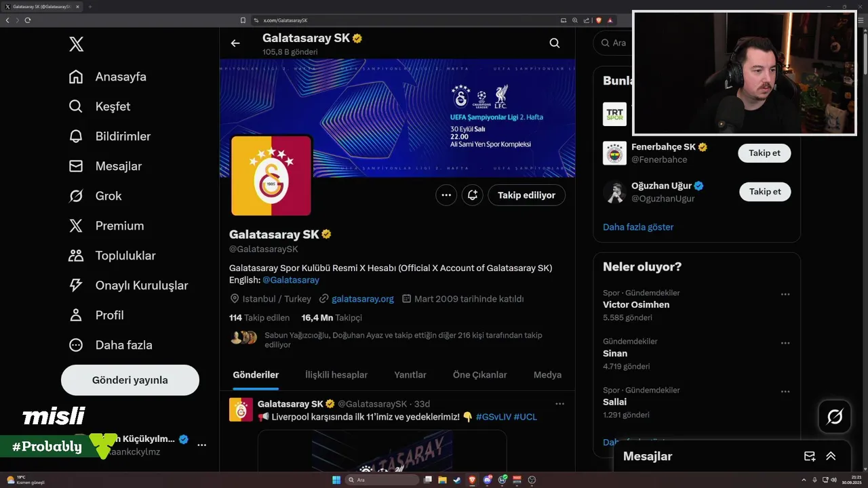Screen dimensions: 868x488
Task: Click the #GSvLIV hashtag
Action: click(493, 417)
